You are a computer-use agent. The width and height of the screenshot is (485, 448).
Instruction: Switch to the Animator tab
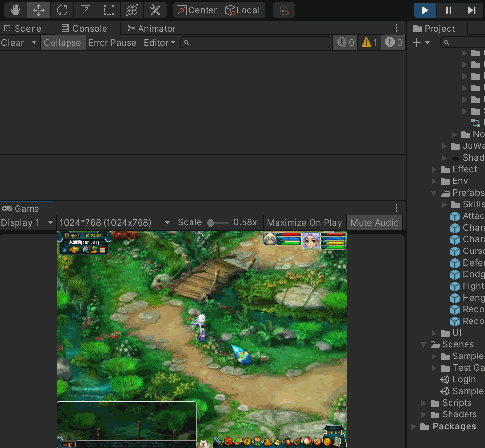tap(152, 29)
